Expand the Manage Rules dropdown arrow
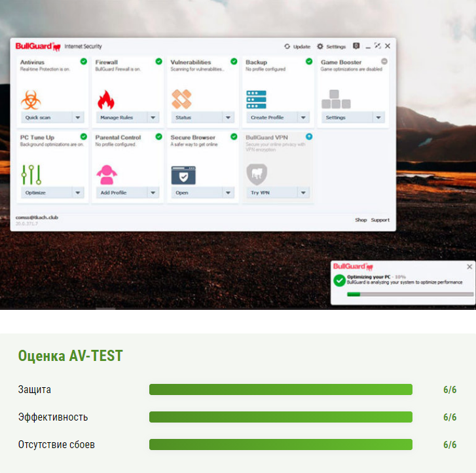 coord(153,118)
